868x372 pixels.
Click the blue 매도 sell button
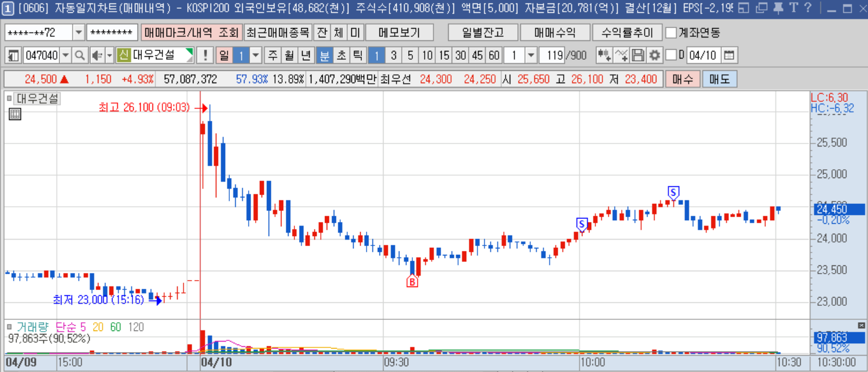coord(720,79)
